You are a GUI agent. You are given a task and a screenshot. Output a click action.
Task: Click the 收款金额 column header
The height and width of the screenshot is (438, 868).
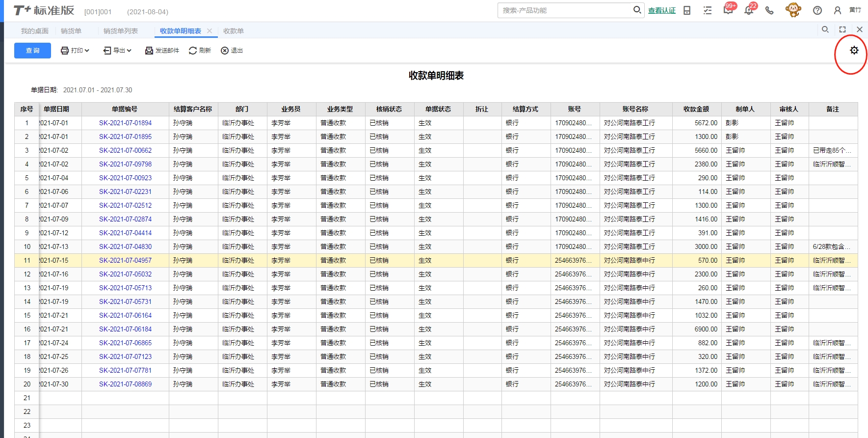697,109
